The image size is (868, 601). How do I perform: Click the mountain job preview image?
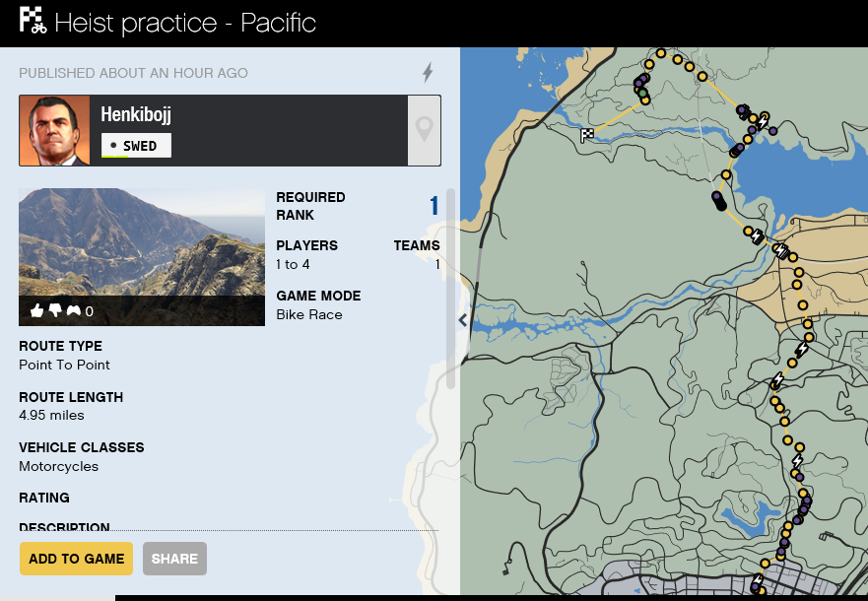(142, 257)
